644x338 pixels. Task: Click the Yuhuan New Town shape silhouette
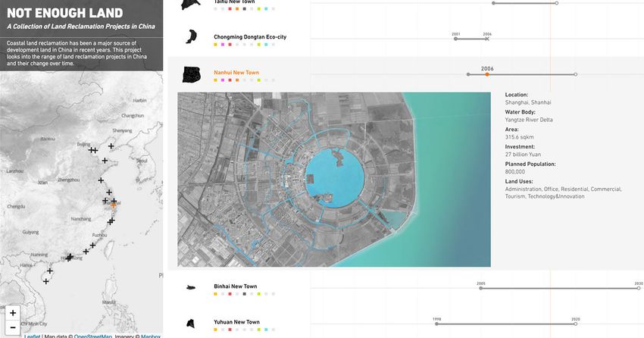click(x=190, y=324)
